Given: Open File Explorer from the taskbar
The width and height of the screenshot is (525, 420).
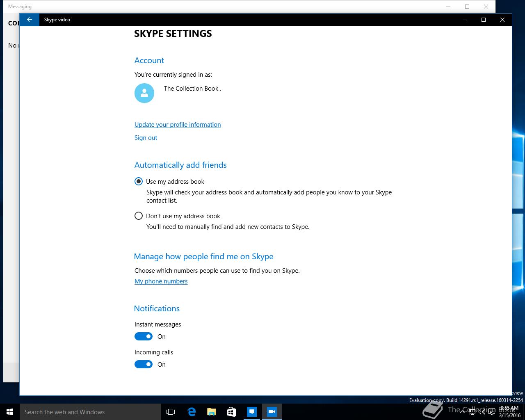Looking at the screenshot, I should coord(212,412).
